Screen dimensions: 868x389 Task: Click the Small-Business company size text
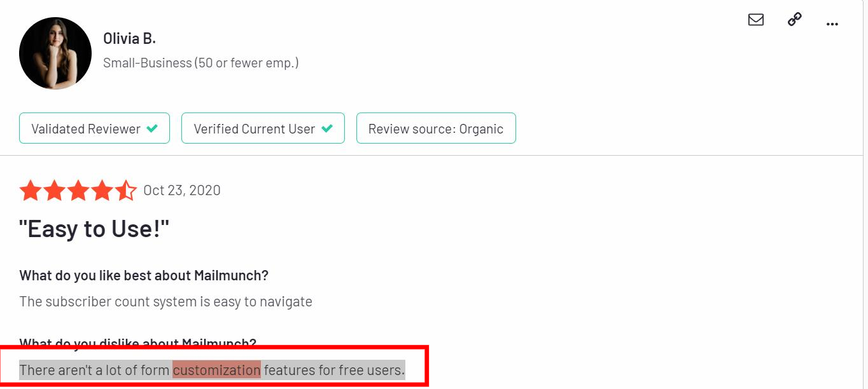(200, 63)
